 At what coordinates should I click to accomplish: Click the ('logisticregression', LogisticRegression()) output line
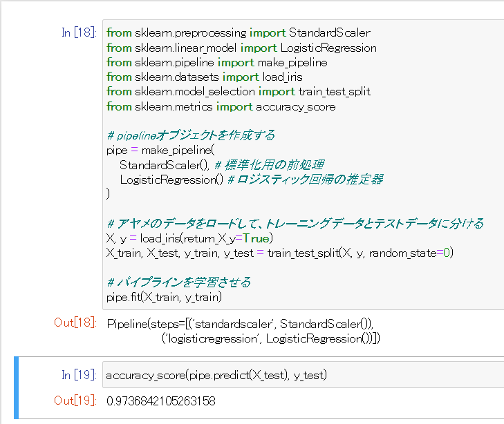(270, 338)
